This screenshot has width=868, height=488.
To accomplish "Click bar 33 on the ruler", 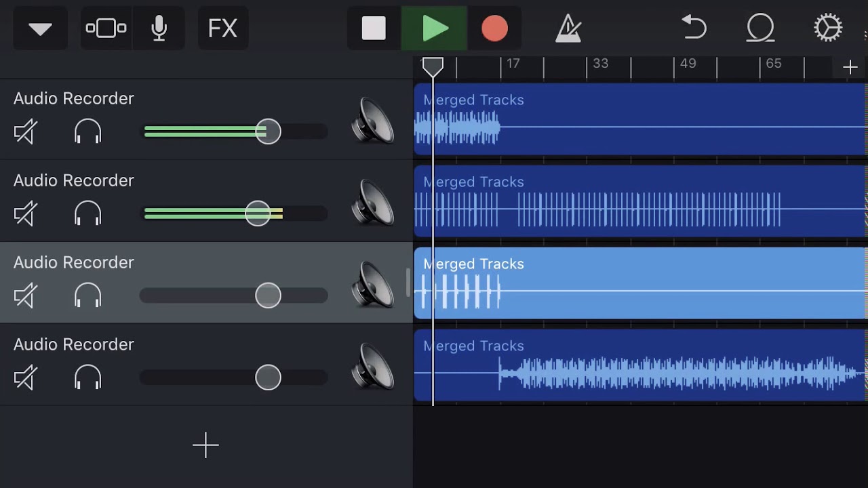I will point(600,64).
